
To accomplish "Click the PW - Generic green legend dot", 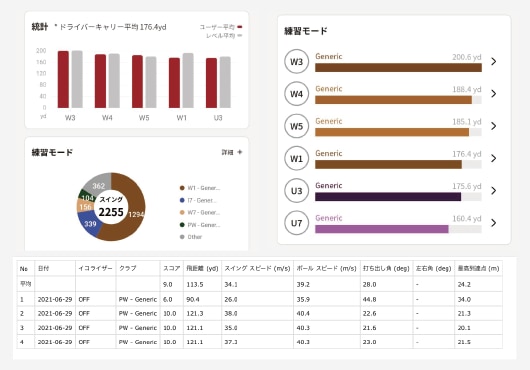I will point(182,225).
